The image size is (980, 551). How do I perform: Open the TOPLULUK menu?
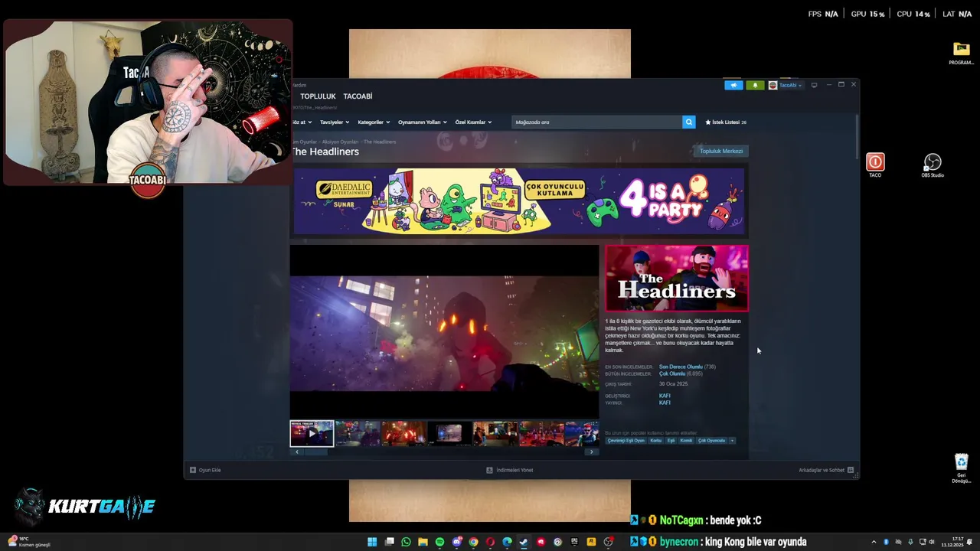pos(318,96)
